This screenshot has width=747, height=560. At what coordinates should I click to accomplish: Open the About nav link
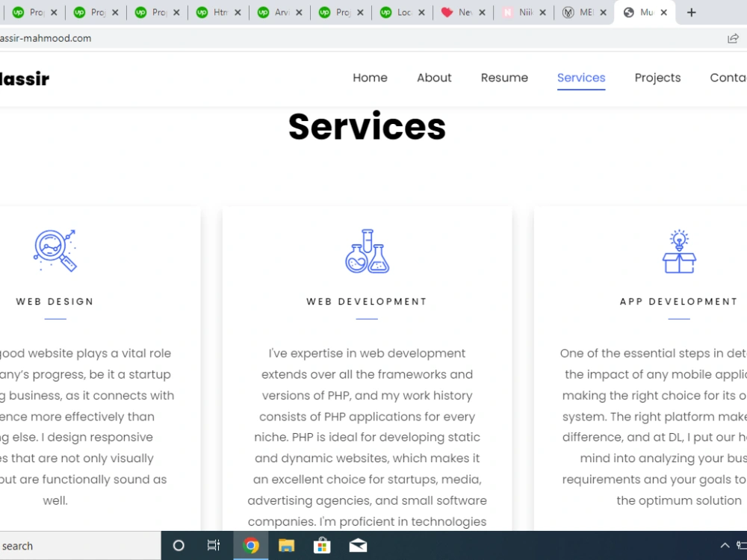pyautogui.click(x=434, y=78)
